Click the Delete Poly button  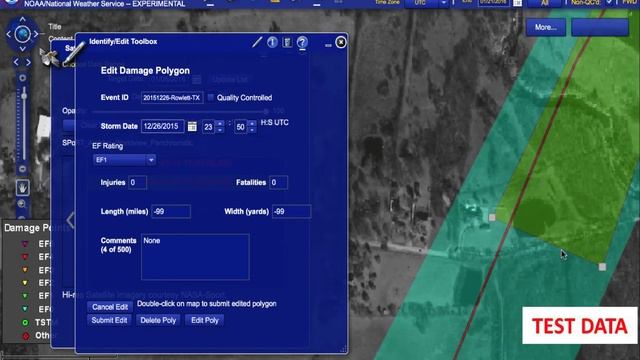(x=158, y=320)
